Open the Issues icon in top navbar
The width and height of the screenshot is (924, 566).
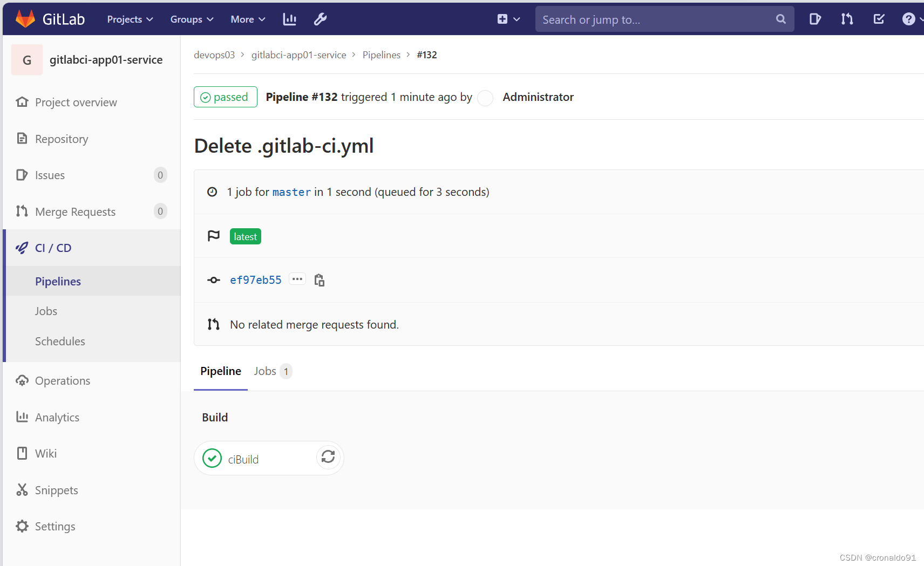815,19
